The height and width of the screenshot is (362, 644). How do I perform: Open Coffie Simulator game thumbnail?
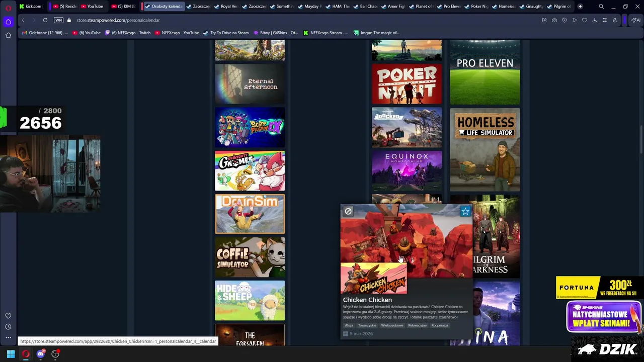click(250, 257)
